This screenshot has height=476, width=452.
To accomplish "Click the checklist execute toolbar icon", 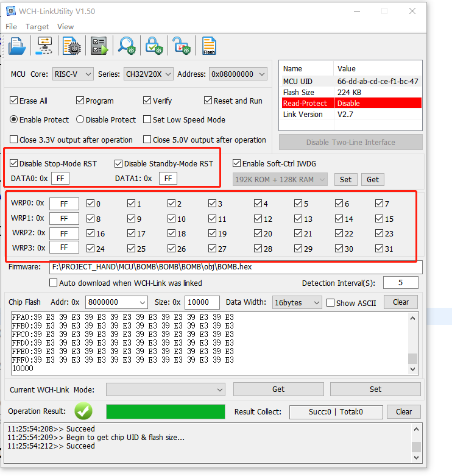I will pos(99,46).
